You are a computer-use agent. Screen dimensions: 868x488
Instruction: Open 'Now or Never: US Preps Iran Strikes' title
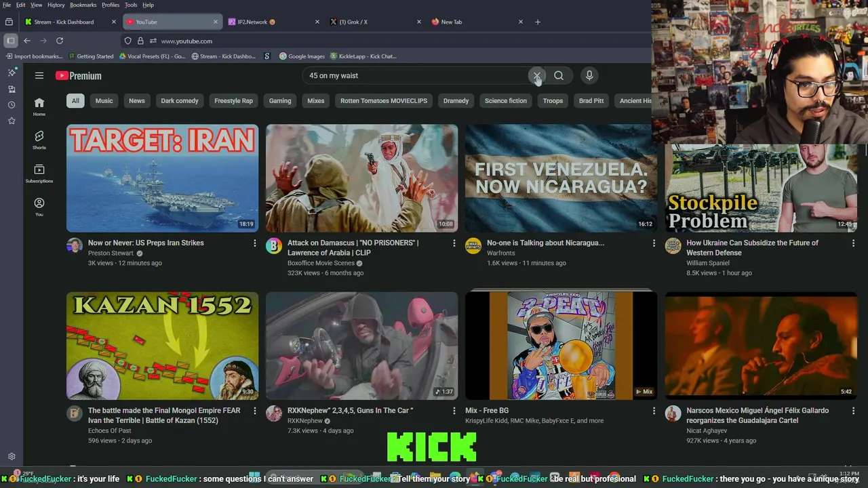146,243
